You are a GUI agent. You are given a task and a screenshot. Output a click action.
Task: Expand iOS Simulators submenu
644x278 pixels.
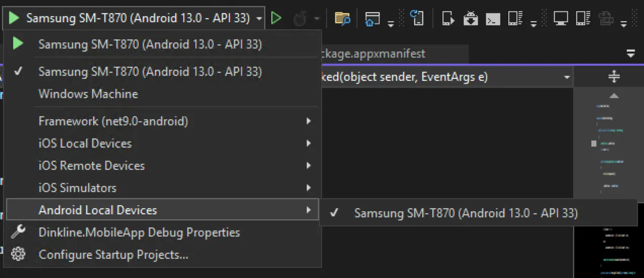click(163, 188)
